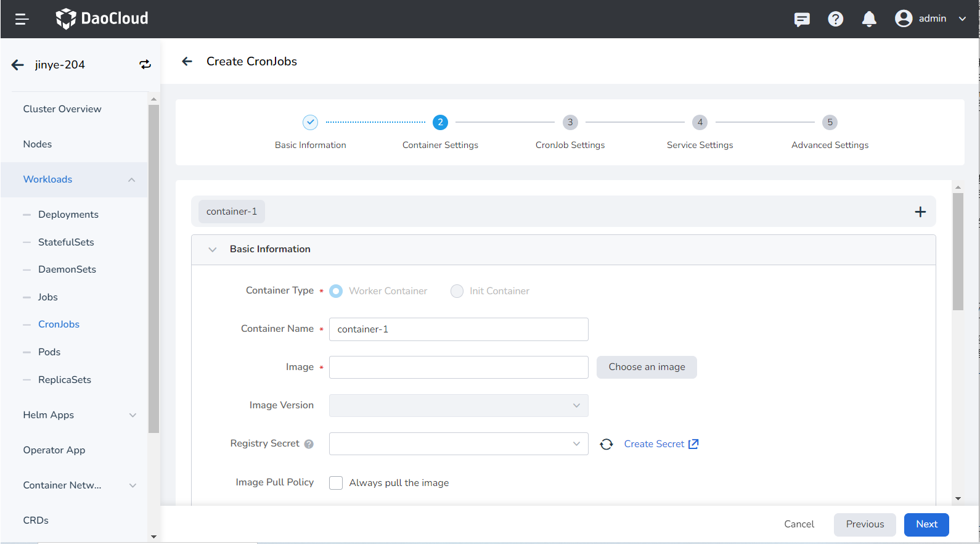Open CronJobs in the Workloads menu
980x544 pixels.
pyautogui.click(x=59, y=324)
